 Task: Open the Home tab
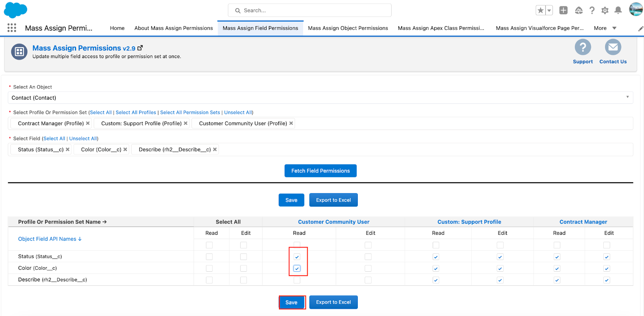(117, 28)
